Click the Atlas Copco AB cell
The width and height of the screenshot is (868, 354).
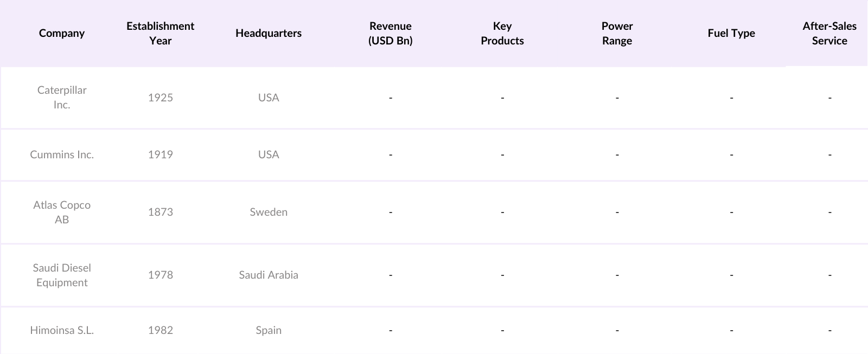[x=62, y=212]
